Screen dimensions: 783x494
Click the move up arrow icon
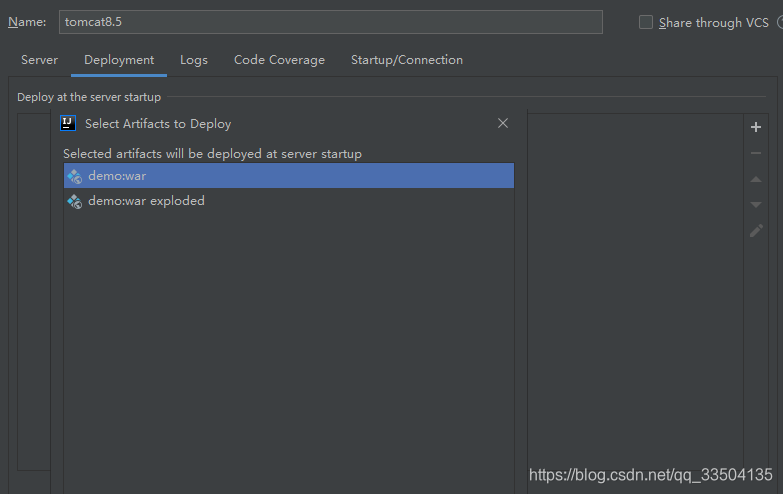pyautogui.click(x=756, y=179)
